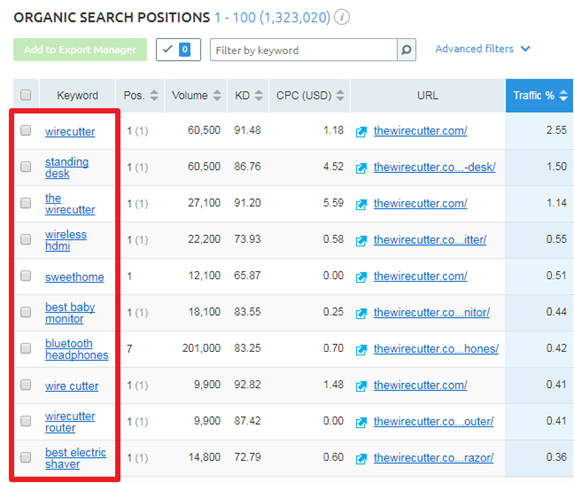This screenshot has width=574, height=483.
Task: Click the Filter by keyword input field
Action: [304, 50]
